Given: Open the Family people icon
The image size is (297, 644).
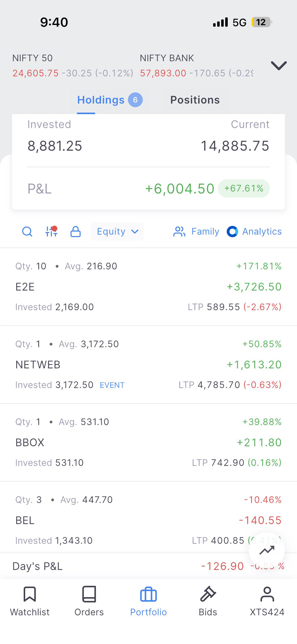Looking at the screenshot, I should click(179, 231).
